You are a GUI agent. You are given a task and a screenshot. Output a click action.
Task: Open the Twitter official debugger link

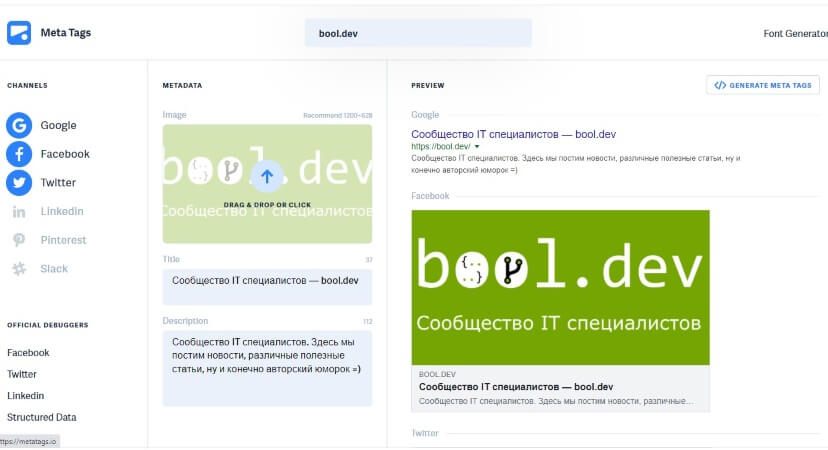tap(22, 374)
